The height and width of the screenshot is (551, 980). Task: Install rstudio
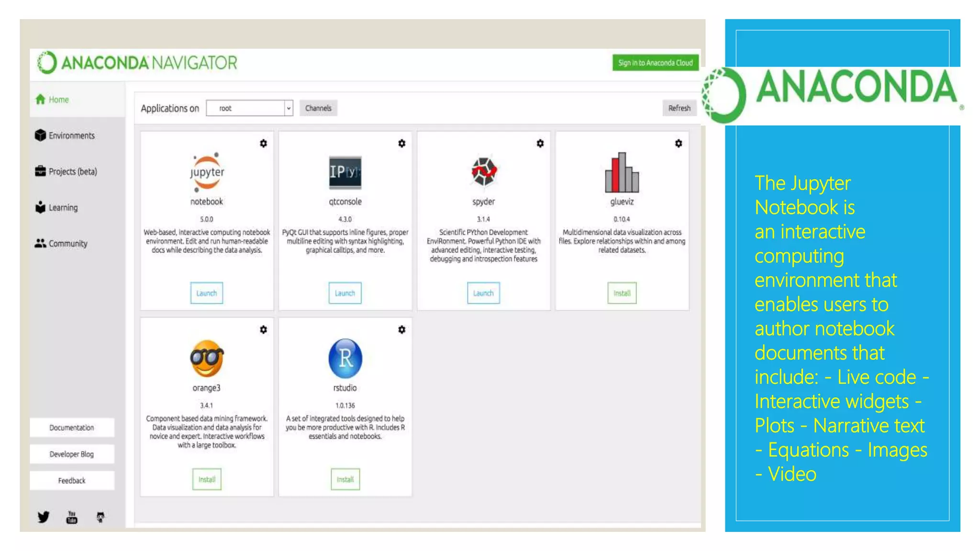(x=345, y=479)
